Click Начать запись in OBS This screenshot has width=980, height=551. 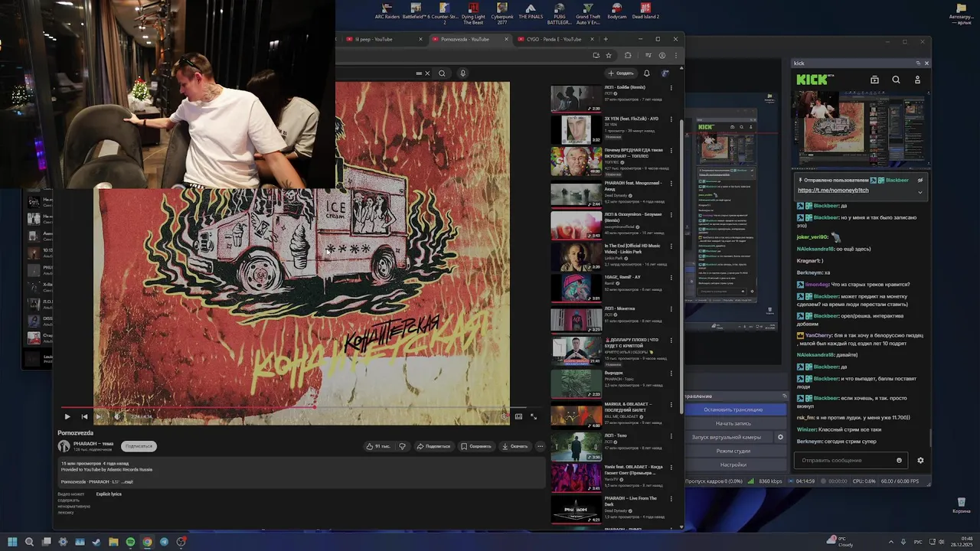coord(733,423)
